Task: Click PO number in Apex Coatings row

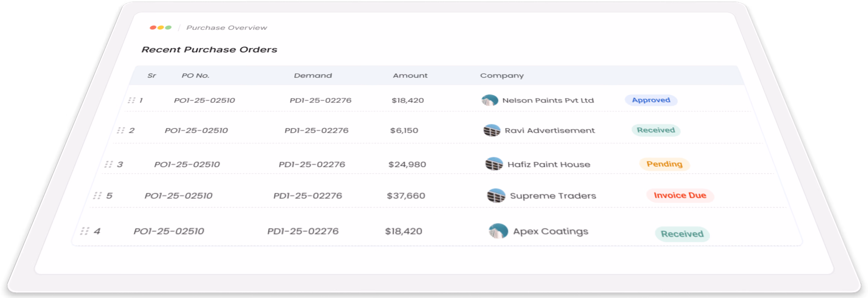Action: click(x=169, y=231)
